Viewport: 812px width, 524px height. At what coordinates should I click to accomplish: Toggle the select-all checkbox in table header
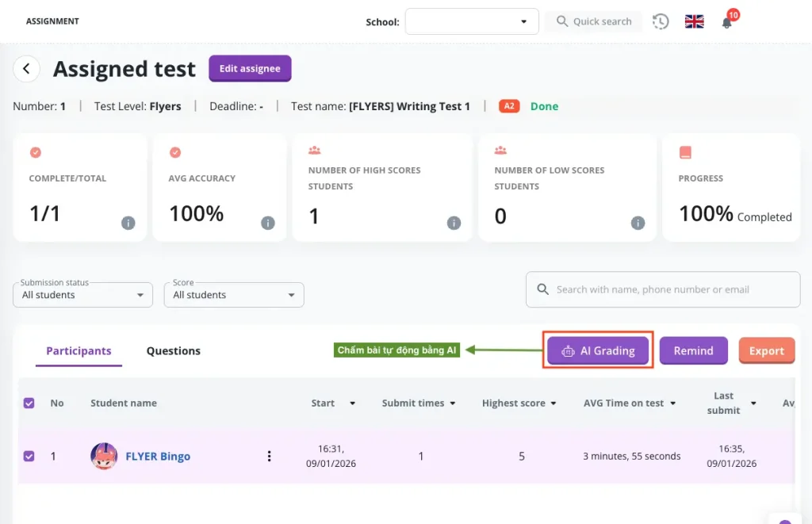[29, 403]
